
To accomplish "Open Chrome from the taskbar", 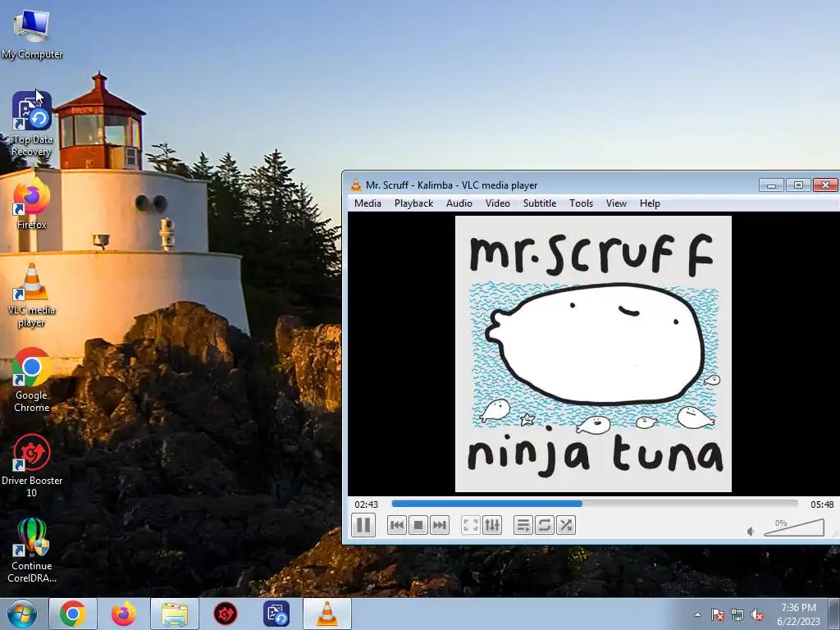I will click(x=73, y=614).
